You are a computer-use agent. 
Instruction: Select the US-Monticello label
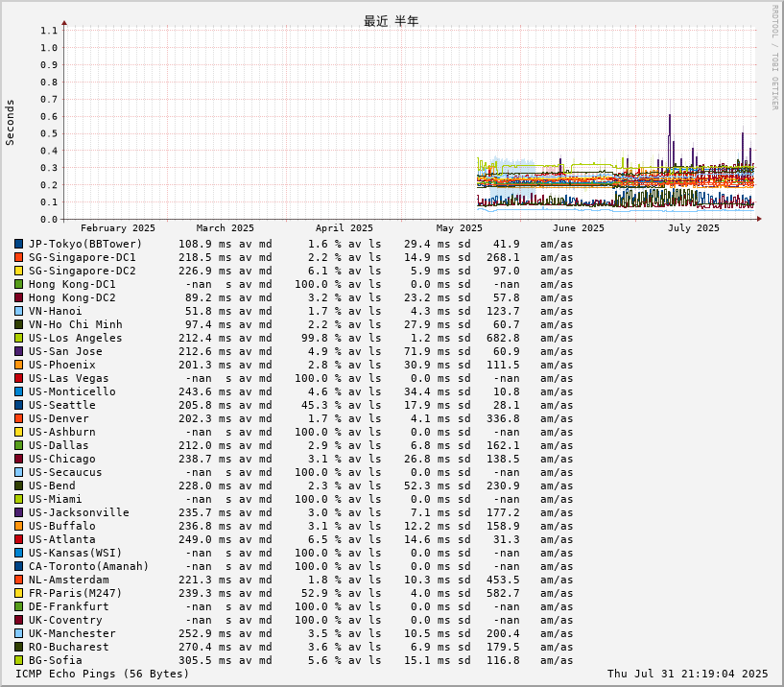pos(72,392)
